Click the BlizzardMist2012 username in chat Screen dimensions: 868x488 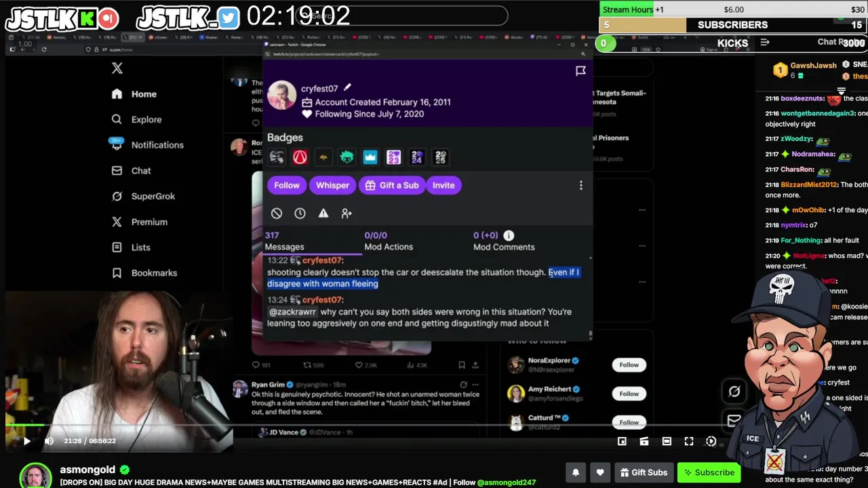[808, 184]
